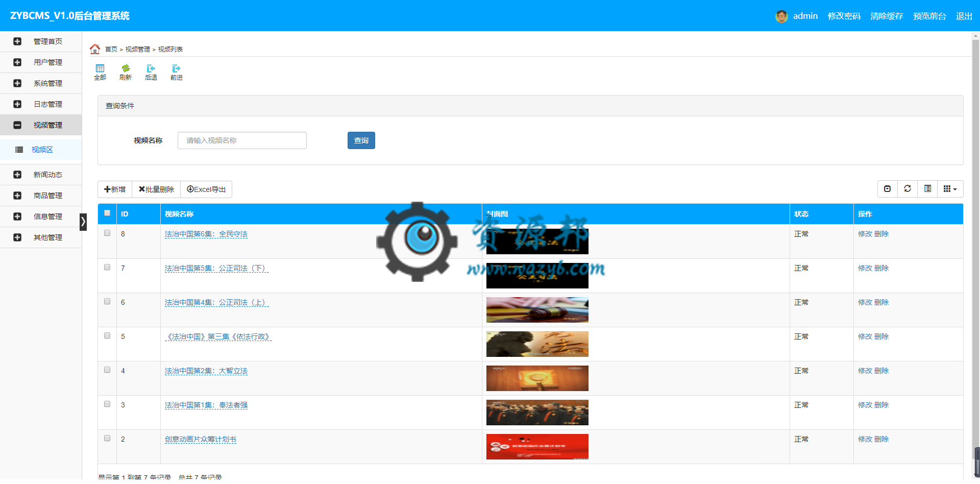
Task: Open video 《法治中国》第三集《依法行政》
Action: pos(218,337)
